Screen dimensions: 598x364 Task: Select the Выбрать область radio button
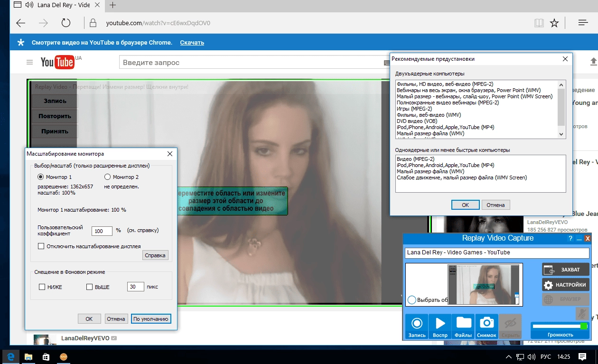(412, 300)
